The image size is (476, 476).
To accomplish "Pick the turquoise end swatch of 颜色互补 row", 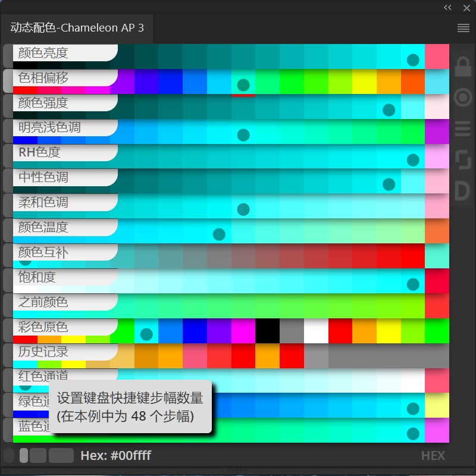I will pyautogui.click(x=437, y=256).
